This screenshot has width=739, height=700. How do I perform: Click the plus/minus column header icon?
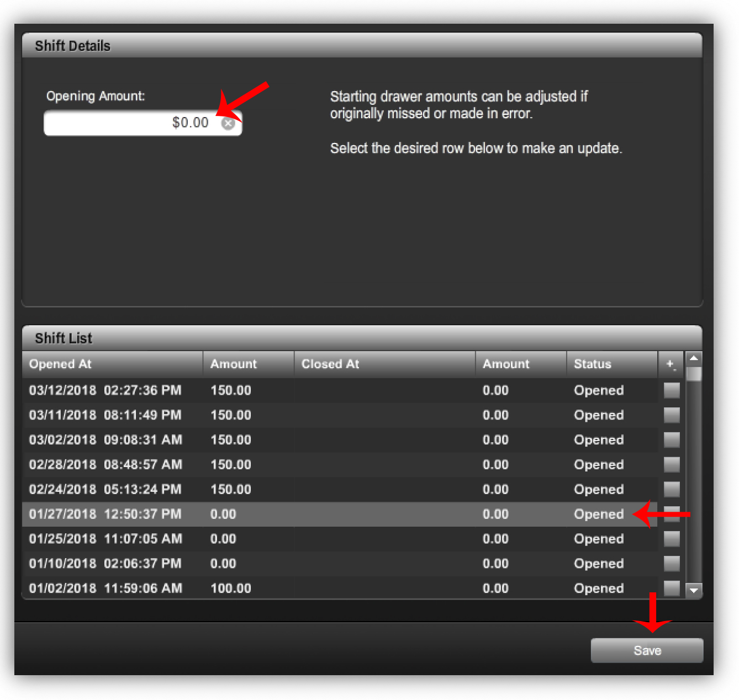671,364
